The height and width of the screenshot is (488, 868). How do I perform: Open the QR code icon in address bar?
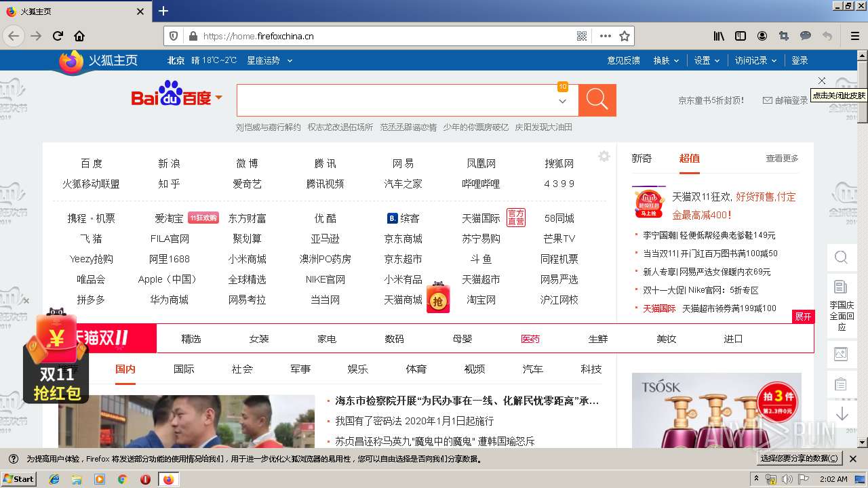pyautogui.click(x=582, y=36)
